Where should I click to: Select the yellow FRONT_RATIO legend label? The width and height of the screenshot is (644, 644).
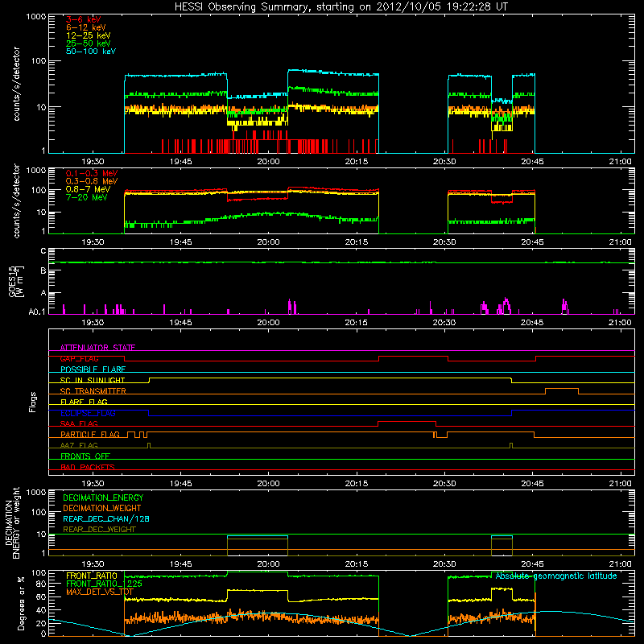92,576
